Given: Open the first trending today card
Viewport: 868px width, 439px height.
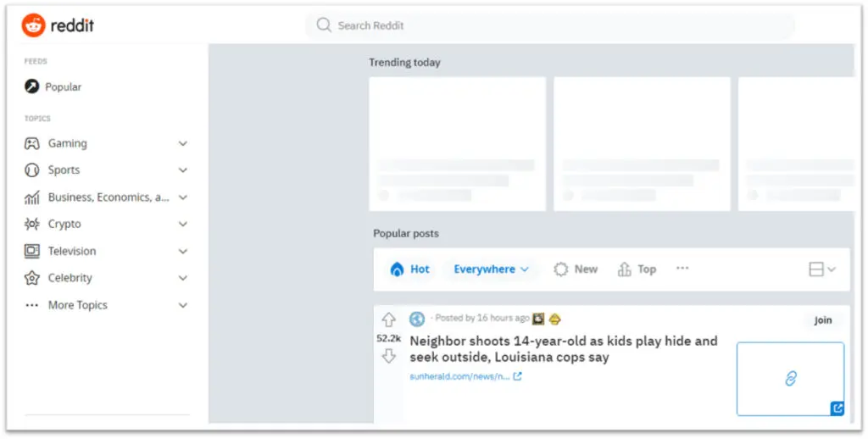Looking at the screenshot, I should pyautogui.click(x=457, y=144).
